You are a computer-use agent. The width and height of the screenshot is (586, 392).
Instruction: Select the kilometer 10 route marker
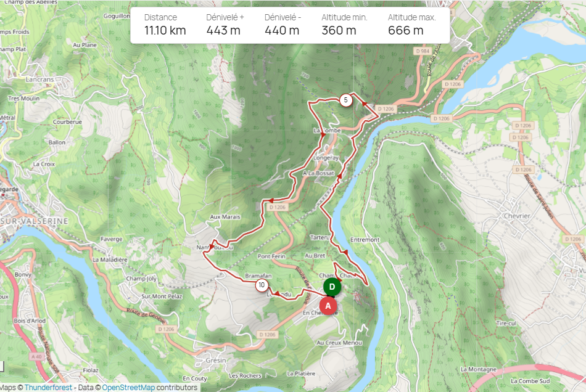tap(262, 285)
